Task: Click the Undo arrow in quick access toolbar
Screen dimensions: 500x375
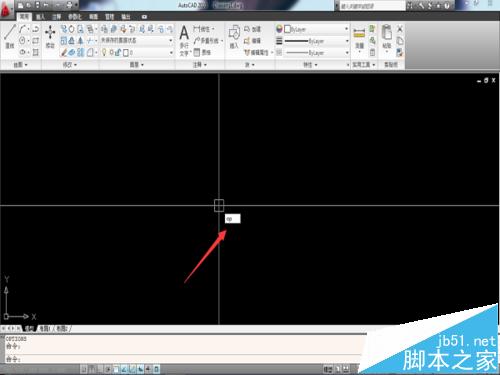Action: pyautogui.click(x=46, y=5)
